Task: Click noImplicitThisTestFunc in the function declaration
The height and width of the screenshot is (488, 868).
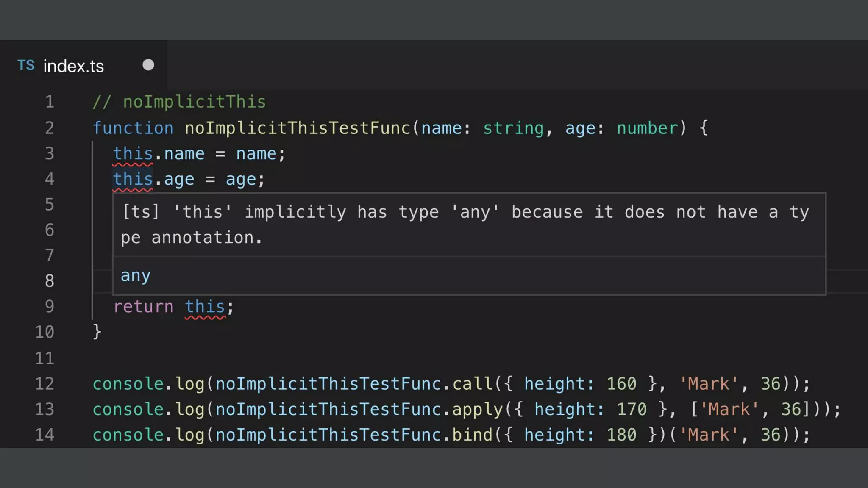Action: click(x=298, y=128)
